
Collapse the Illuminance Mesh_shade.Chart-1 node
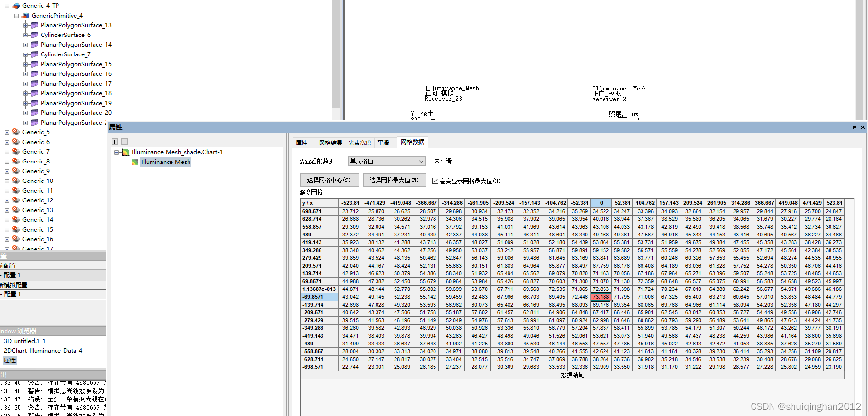tap(117, 152)
